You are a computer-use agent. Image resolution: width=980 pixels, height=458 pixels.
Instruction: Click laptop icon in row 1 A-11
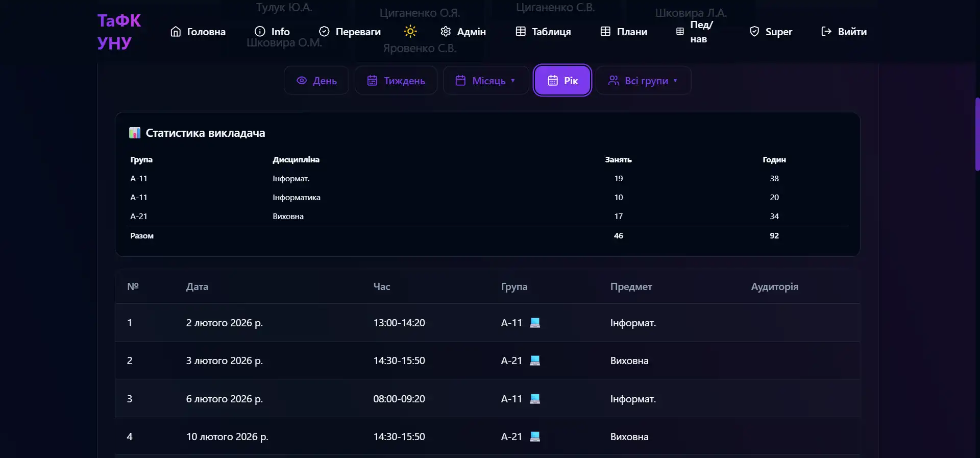[x=535, y=323]
